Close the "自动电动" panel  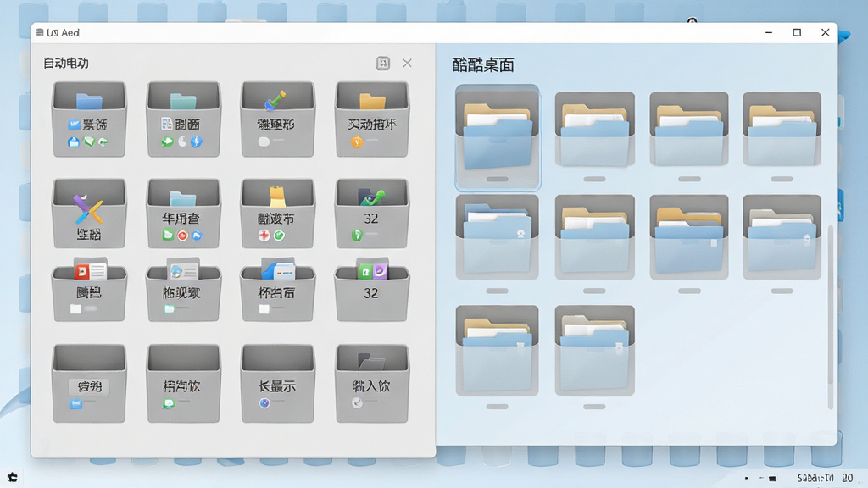pos(407,63)
